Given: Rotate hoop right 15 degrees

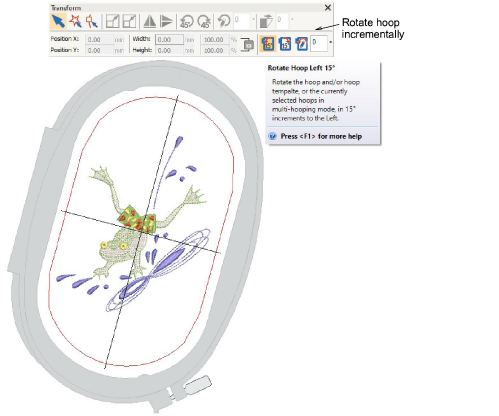Looking at the screenshot, I should click(285, 44).
